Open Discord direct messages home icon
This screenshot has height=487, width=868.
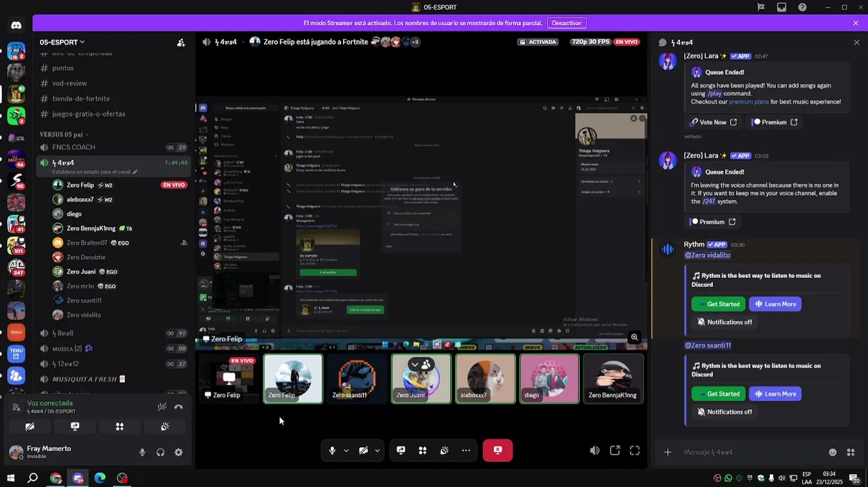pos(16,25)
